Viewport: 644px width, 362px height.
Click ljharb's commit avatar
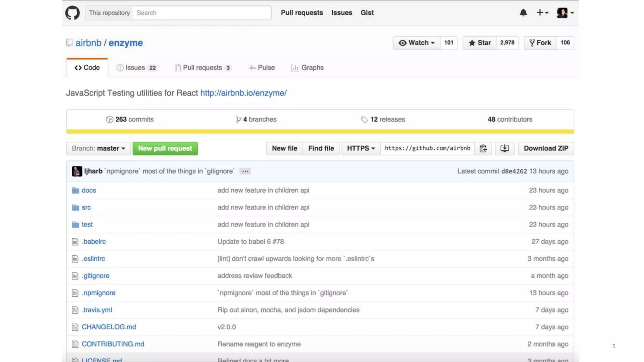[x=77, y=171]
